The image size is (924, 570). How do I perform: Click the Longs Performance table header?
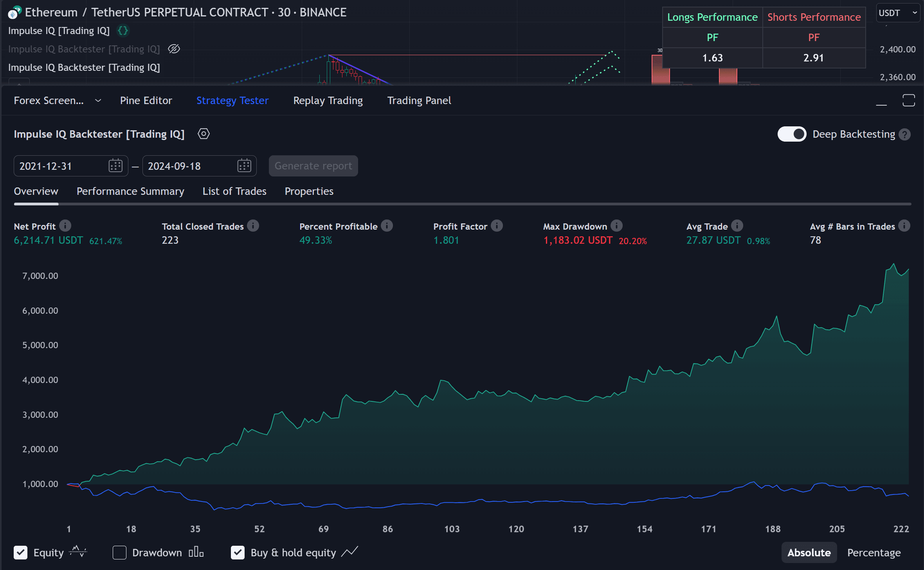pos(712,17)
